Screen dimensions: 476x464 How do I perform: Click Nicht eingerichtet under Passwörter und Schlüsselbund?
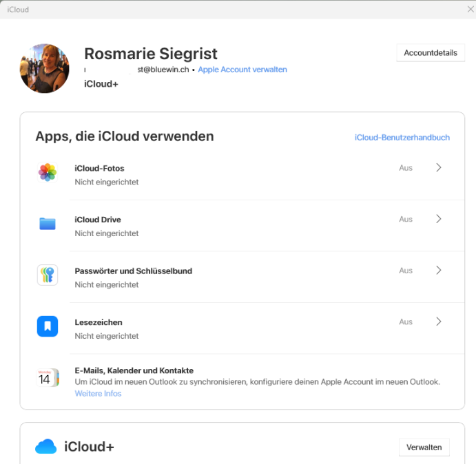[107, 284]
